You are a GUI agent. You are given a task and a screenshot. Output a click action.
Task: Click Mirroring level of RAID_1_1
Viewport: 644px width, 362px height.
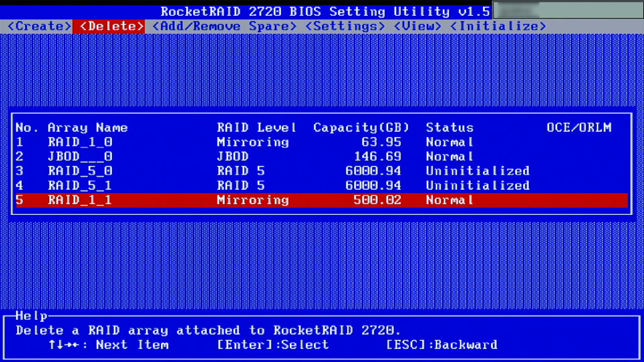(x=253, y=200)
